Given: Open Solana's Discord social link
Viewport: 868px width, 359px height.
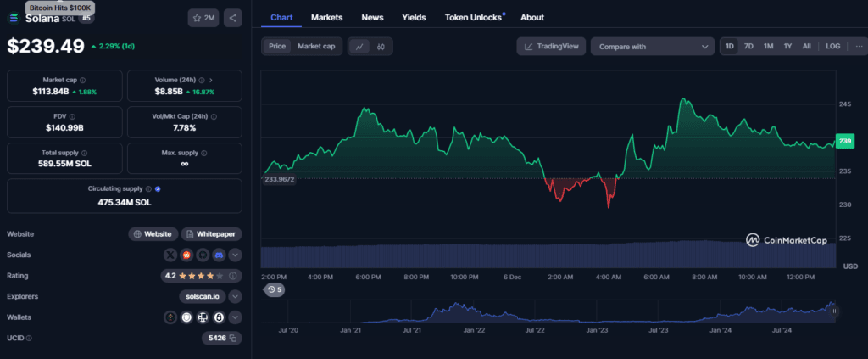Looking at the screenshot, I should pos(219,255).
